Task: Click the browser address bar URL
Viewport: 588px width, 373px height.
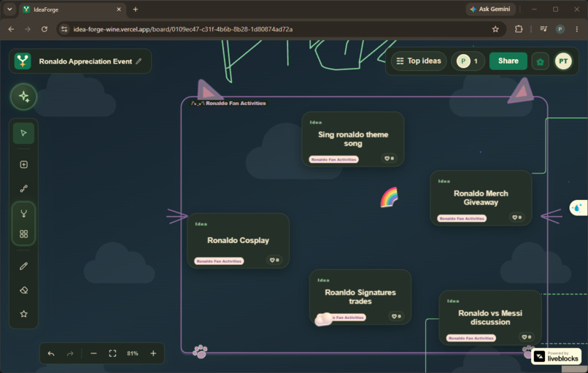Action: pos(183,29)
